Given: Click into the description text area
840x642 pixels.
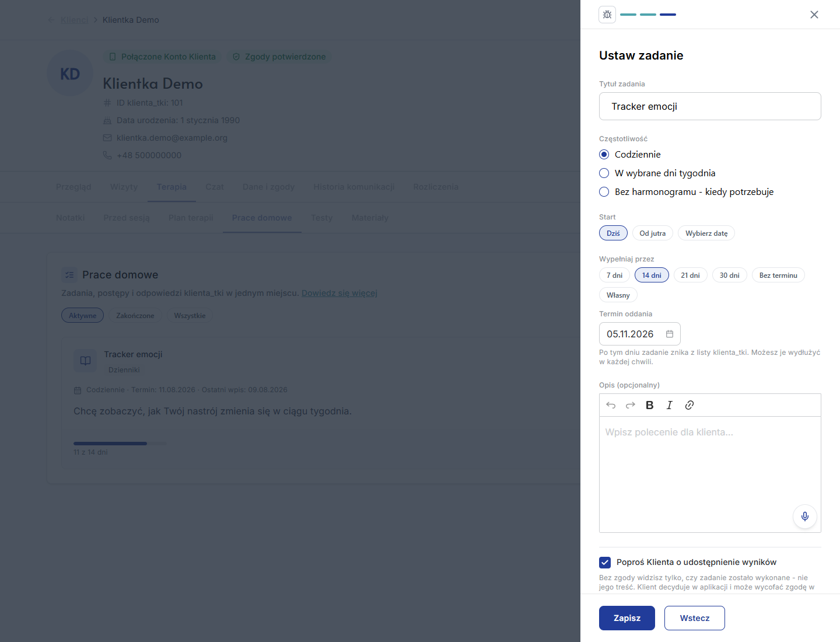Looking at the screenshot, I should [710, 474].
